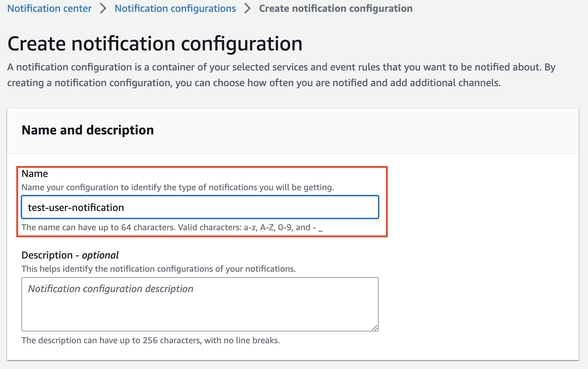
Task: Click the Name and description section header
Action: [x=88, y=130]
